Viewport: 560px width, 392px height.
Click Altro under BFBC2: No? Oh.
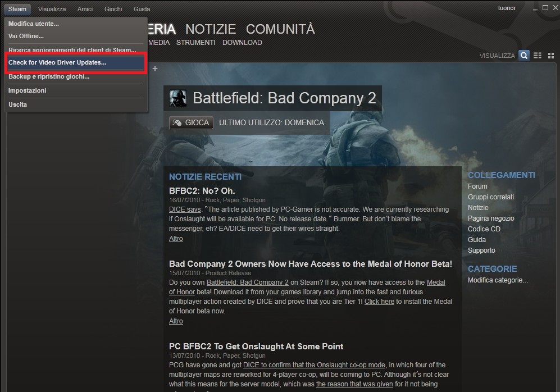click(176, 239)
